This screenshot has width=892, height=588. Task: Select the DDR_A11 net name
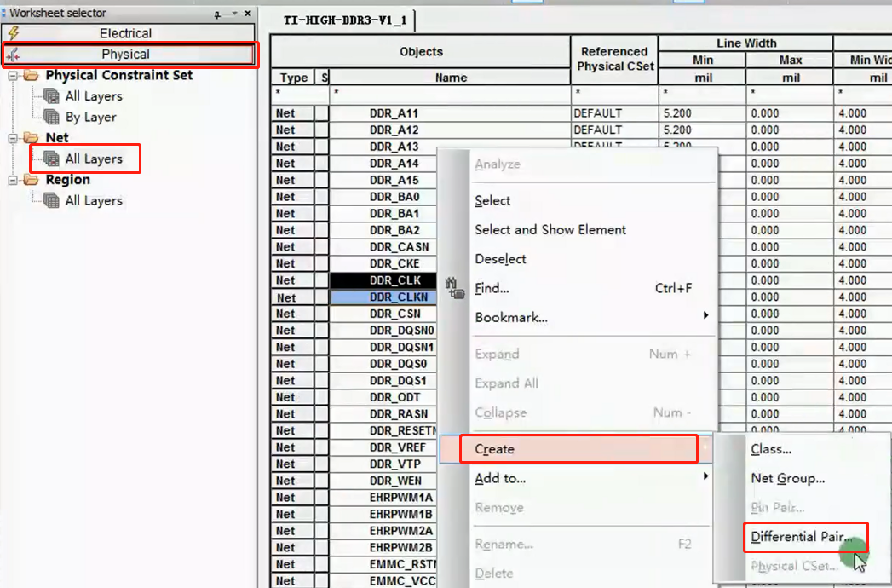[x=394, y=113]
